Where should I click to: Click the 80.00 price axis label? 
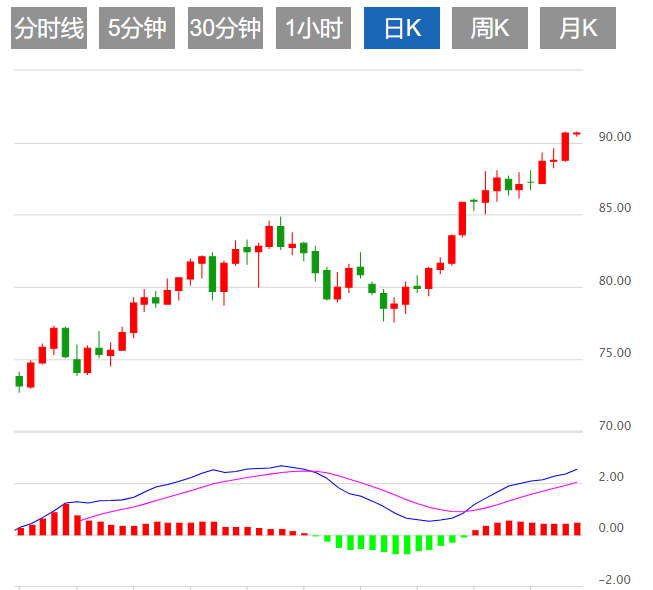615,281
